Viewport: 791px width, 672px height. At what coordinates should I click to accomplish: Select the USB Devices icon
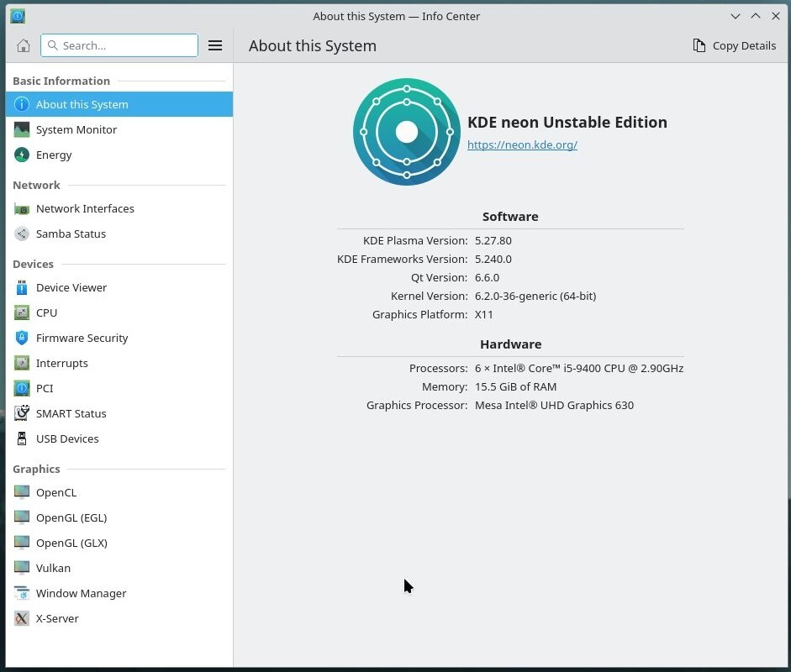[22, 438]
